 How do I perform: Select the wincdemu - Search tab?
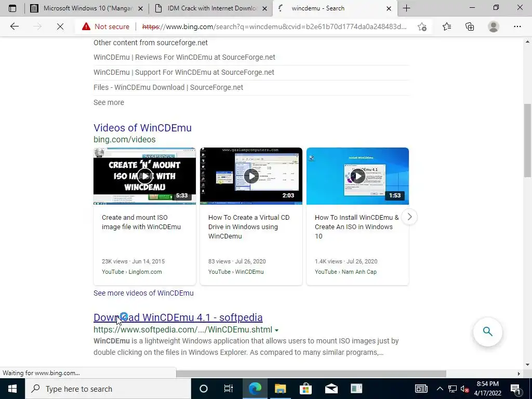pyautogui.click(x=334, y=8)
